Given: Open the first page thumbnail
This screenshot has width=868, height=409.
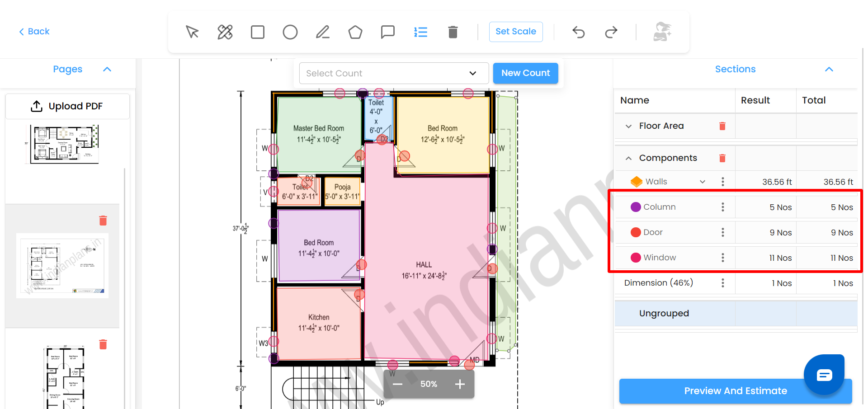Looking at the screenshot, I should click(63, 144).
